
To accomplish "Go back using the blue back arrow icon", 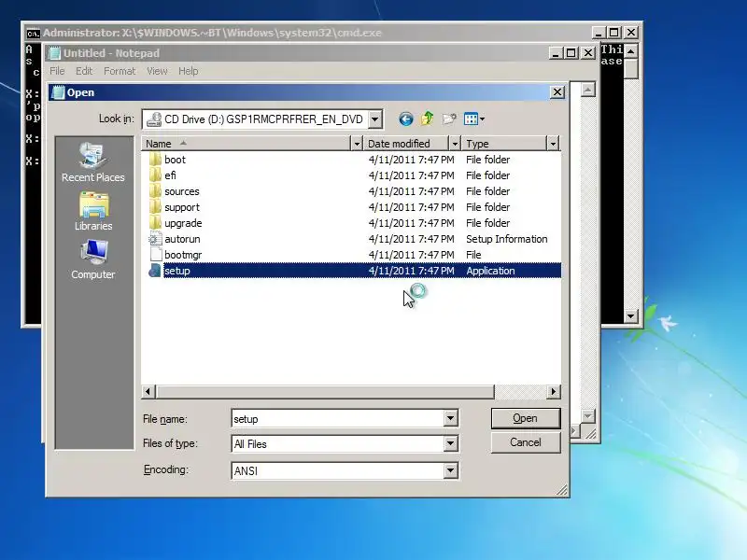I will [406, 119].
